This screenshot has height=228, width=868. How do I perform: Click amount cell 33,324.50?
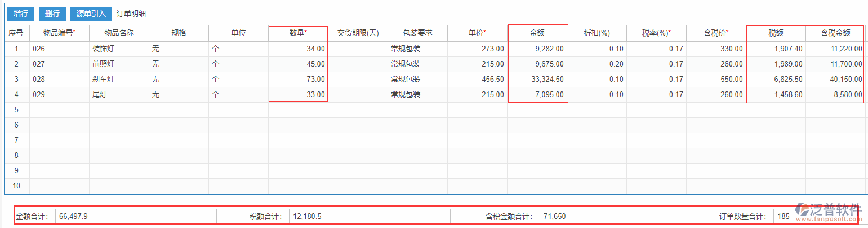[x=537, y=80]
